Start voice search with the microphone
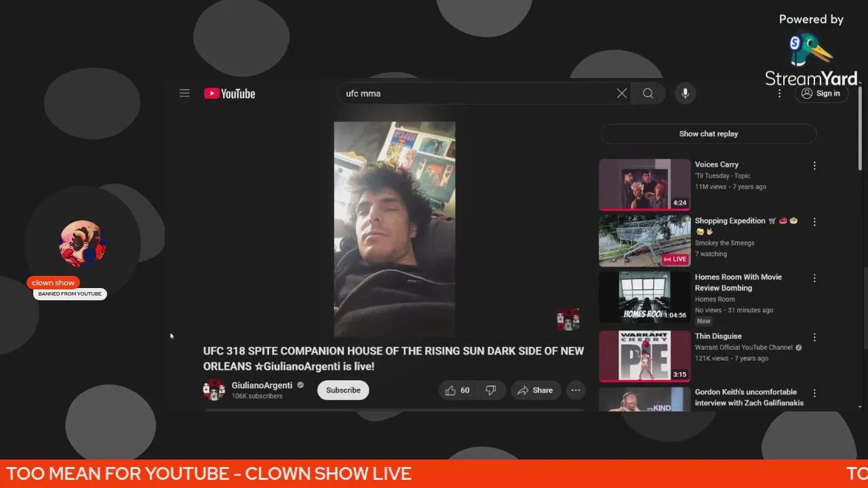 click(685, 94)
